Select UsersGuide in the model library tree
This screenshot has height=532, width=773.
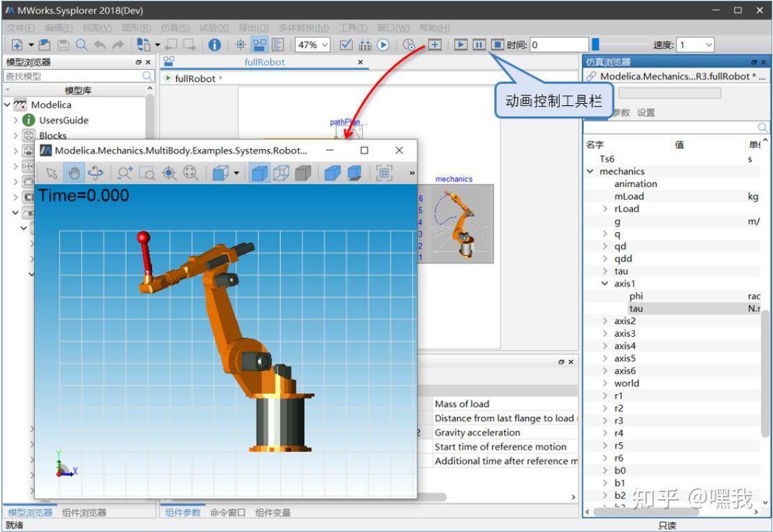(x=63, y=121)
